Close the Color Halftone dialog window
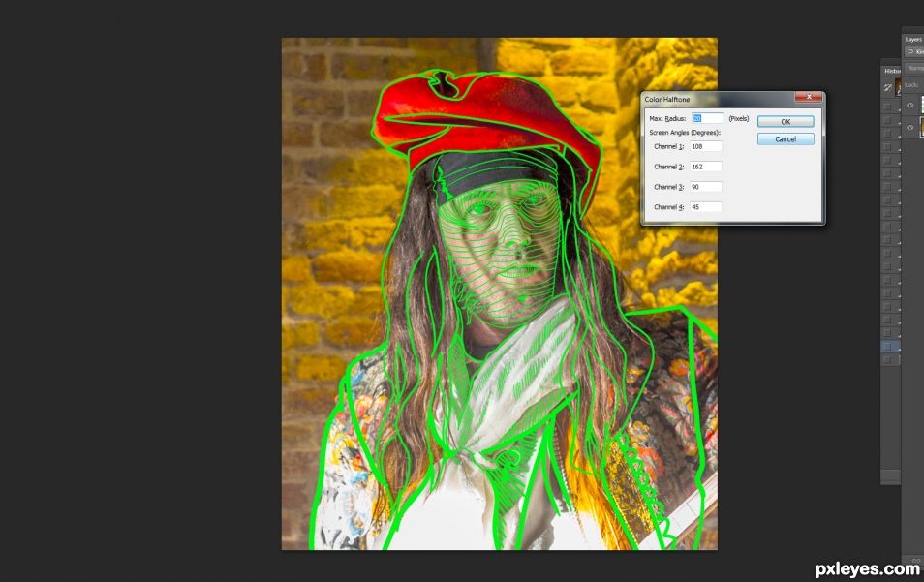This screenshot has height=582, width=924. [x=809, y=97]
